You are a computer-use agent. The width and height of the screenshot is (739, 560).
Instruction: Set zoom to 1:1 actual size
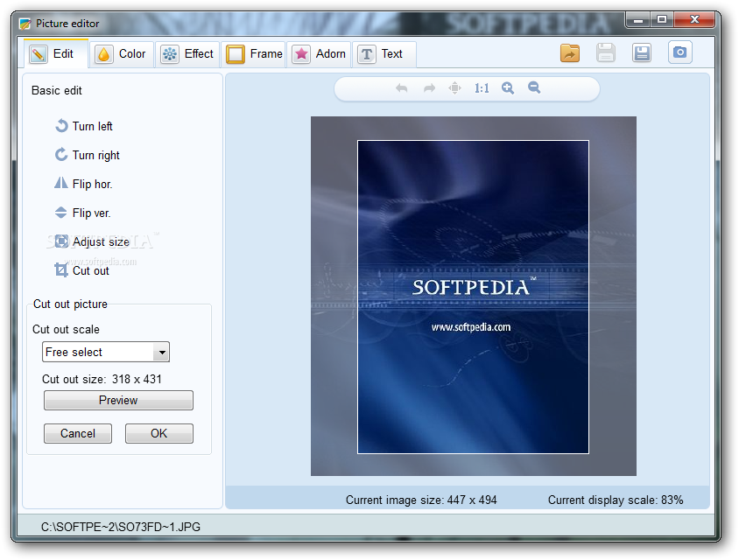tap(482, 88)
